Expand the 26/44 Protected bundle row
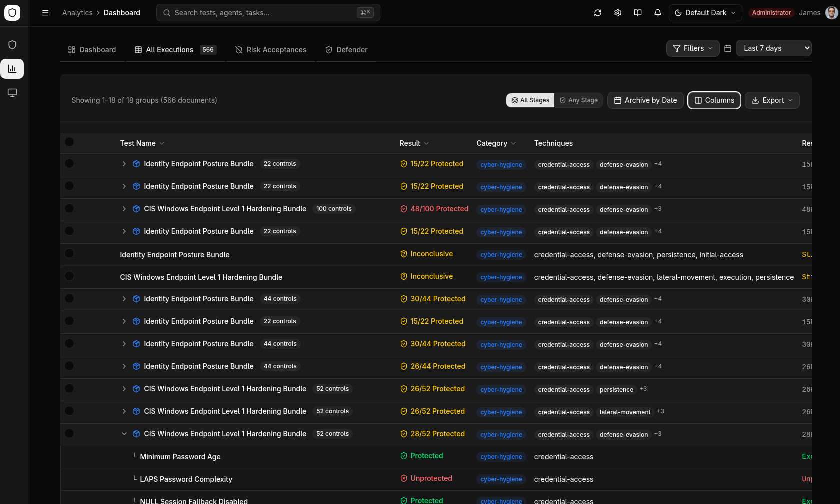Image resolution: width=840 pixels, height=504 pixels. (x=124, y=366)
